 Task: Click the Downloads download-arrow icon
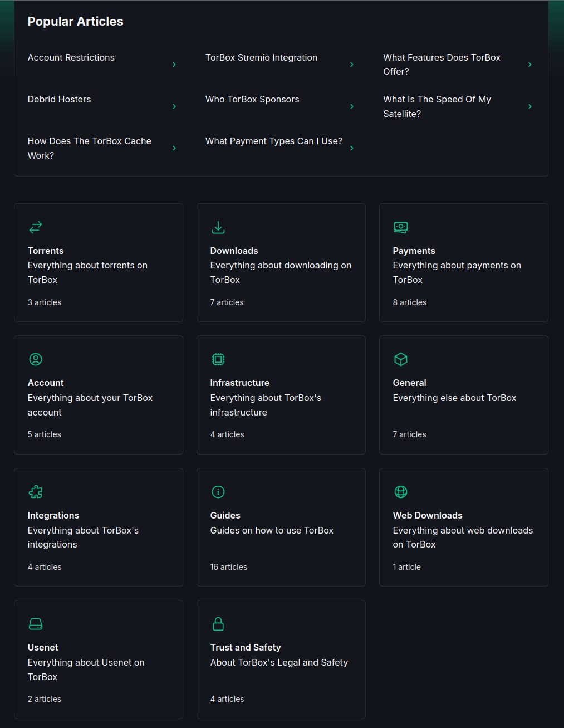click(x=218, y=227)
